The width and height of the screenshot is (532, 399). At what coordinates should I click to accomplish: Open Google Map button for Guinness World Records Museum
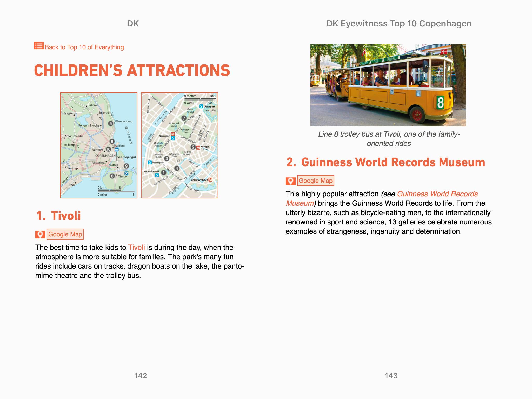316,181
